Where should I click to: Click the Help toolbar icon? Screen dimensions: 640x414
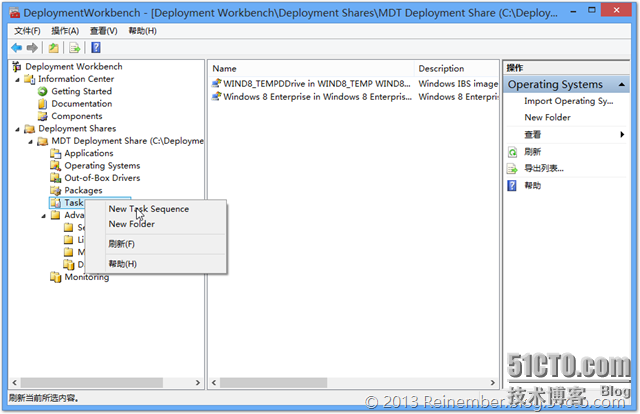96,48
